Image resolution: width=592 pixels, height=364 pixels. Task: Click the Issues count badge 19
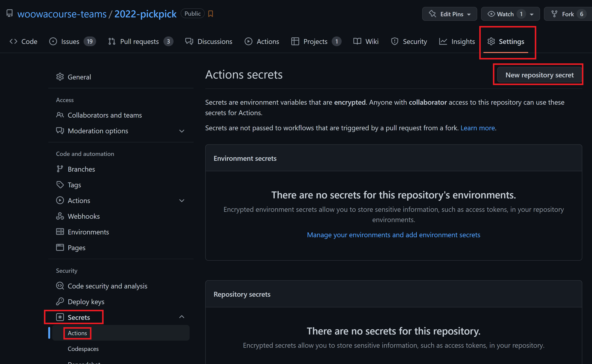click(x=90, y=41)
